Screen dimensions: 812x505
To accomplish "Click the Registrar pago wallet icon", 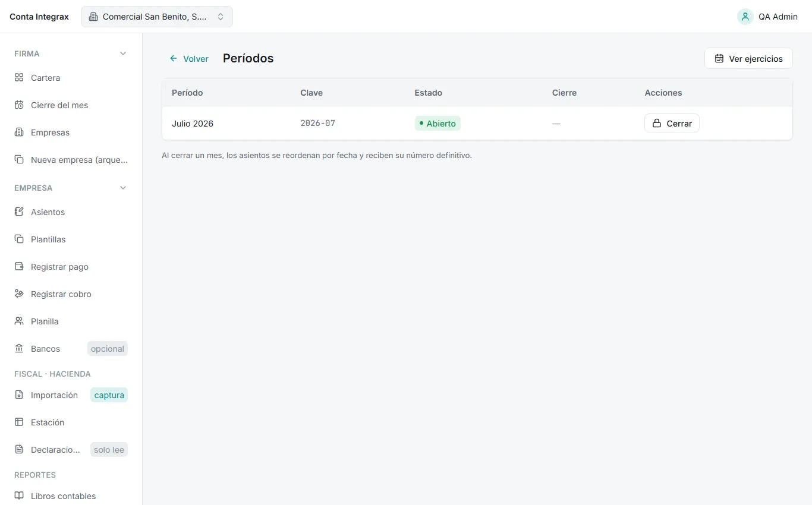I will (x=19, y=267).
